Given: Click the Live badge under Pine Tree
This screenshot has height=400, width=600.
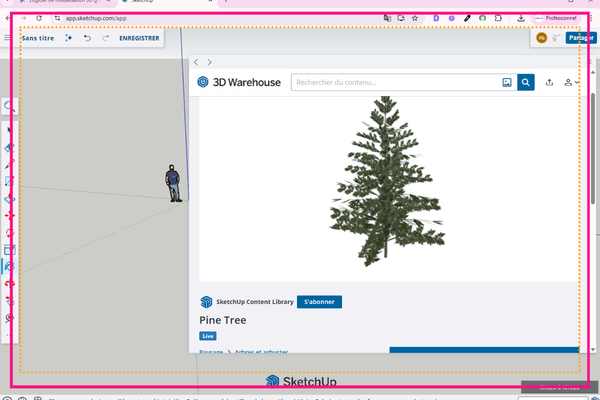Looking at the screenshot, I should click(208, 336).
